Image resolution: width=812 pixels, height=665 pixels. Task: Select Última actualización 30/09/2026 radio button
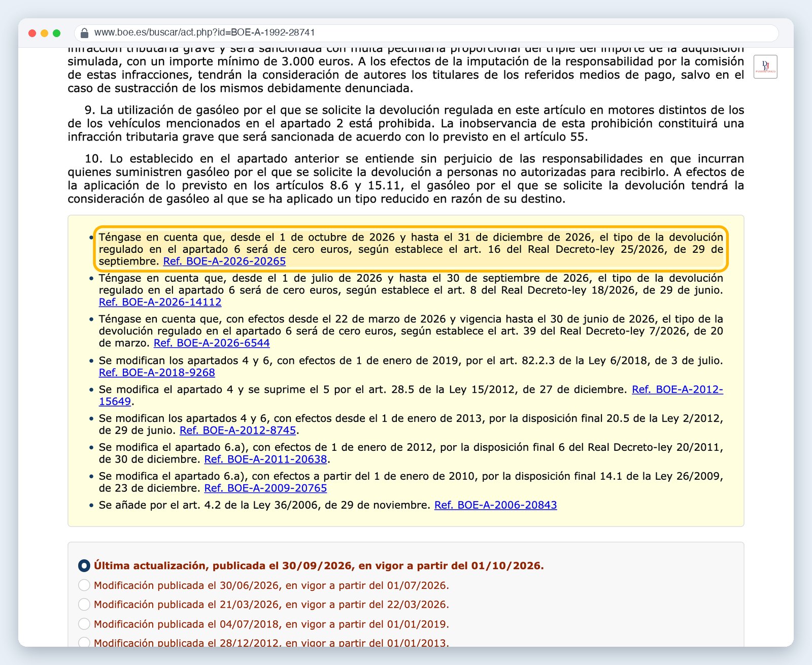pyautogui.click(x=84, y=566)
